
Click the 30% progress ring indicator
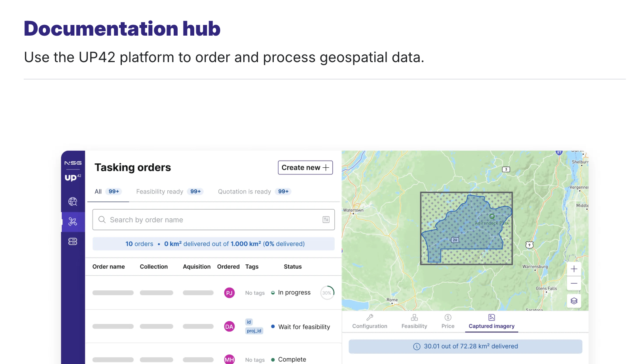pos(327,293)
